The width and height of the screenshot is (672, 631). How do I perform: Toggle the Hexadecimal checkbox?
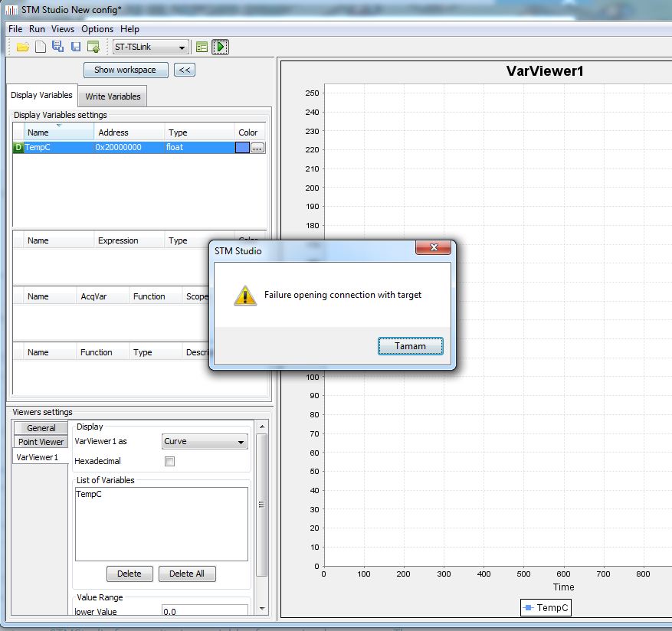tap(169, 461)
